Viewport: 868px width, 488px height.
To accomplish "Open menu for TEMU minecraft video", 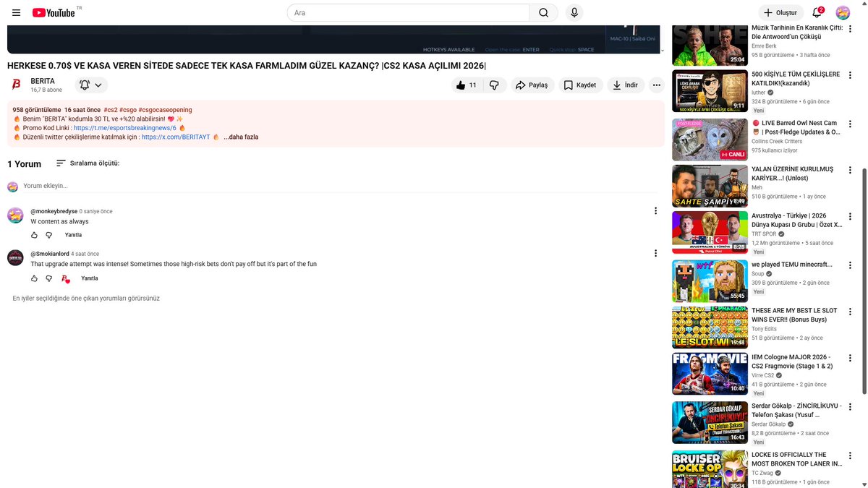I will [849, 265].
